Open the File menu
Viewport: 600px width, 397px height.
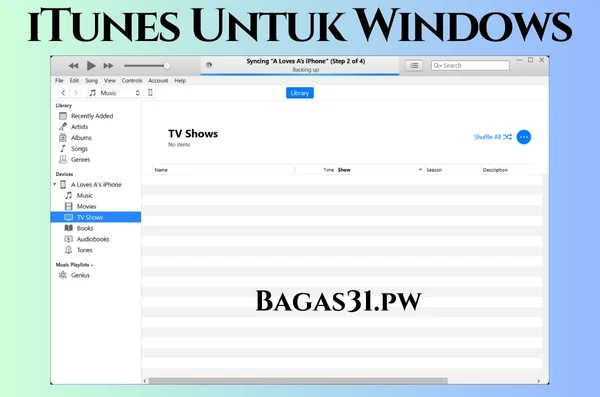[x=59, y=80]
